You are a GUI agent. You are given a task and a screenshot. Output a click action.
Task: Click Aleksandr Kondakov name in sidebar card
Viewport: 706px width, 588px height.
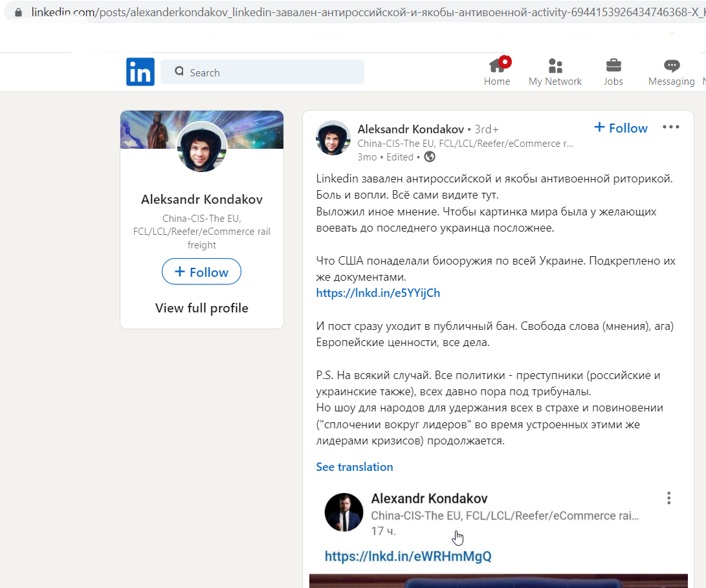[202, 199]
